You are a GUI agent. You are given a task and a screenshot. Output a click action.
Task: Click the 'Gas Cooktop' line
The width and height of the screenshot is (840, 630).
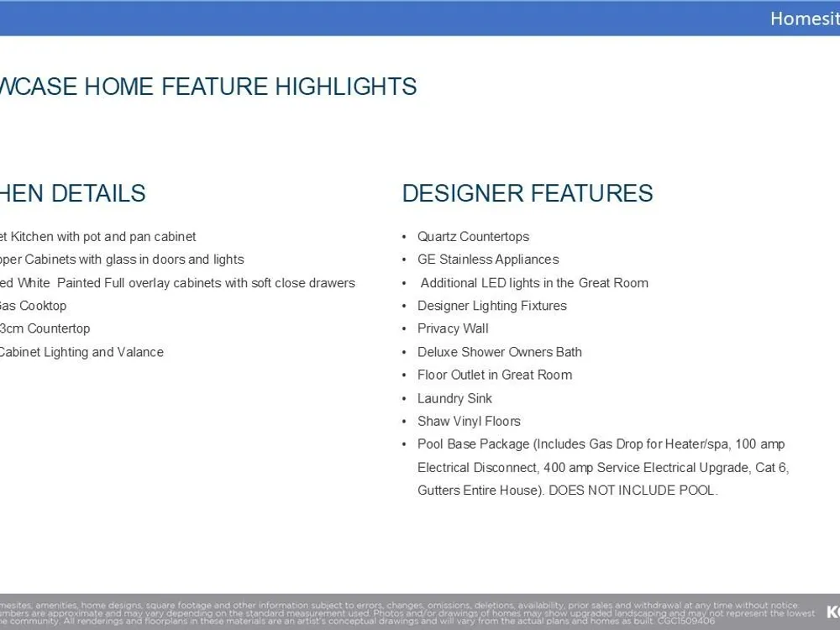pos(34,306)
